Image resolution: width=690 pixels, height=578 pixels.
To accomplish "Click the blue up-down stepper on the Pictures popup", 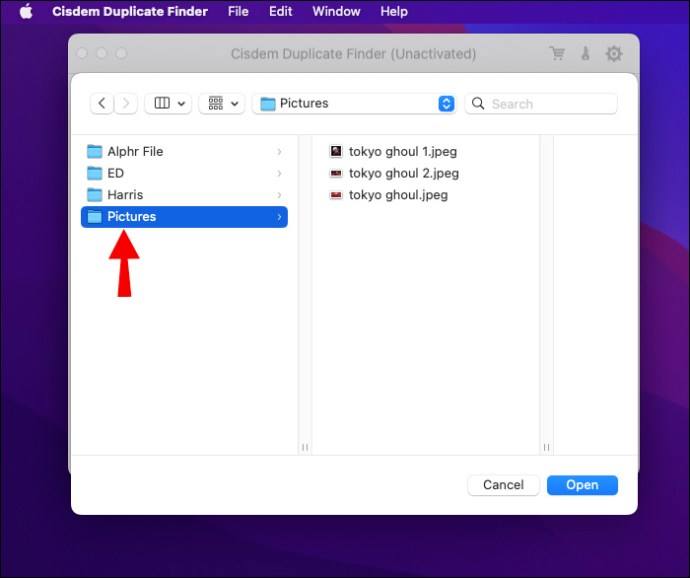I will point(446,103).
